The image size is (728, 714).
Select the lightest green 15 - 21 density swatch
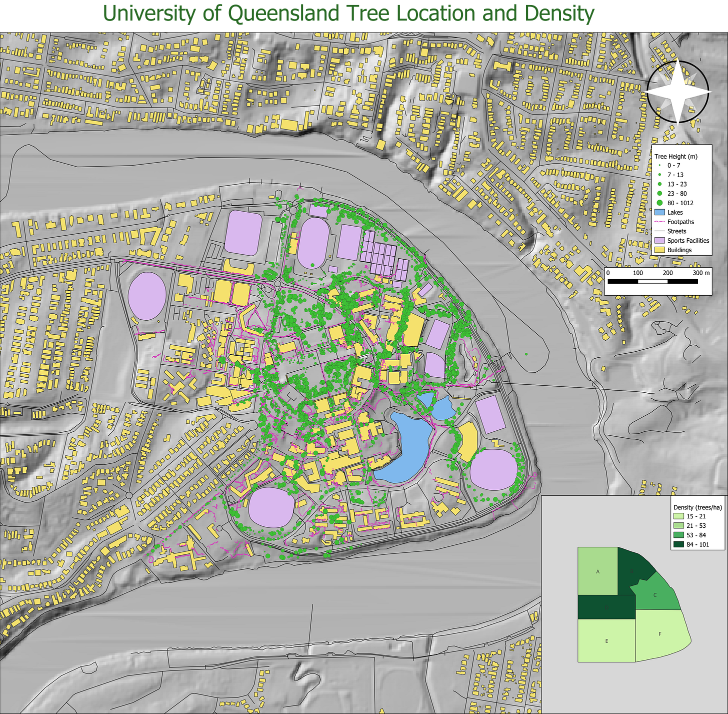[678, 516]
